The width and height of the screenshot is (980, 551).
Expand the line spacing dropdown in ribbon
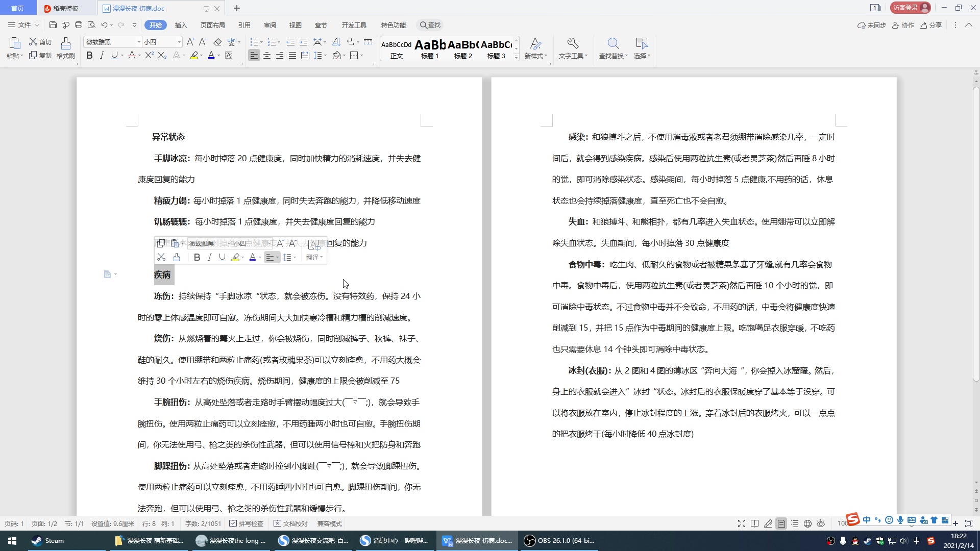(326, 56)
